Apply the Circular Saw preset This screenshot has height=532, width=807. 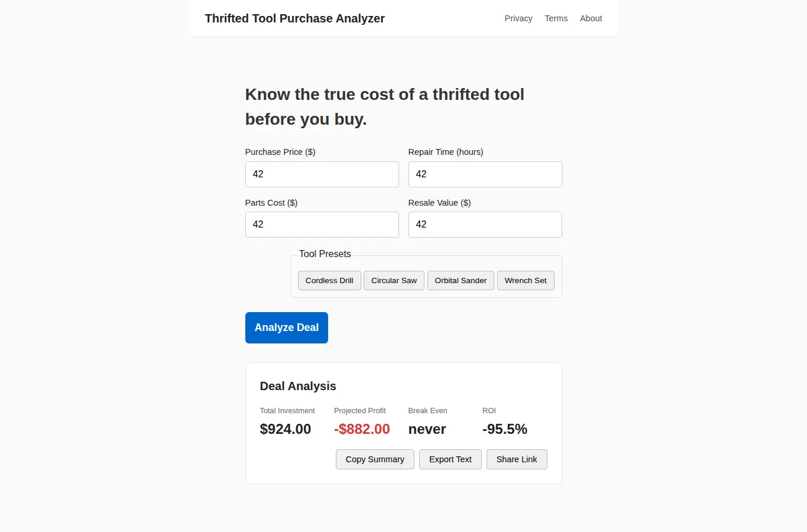394,281
